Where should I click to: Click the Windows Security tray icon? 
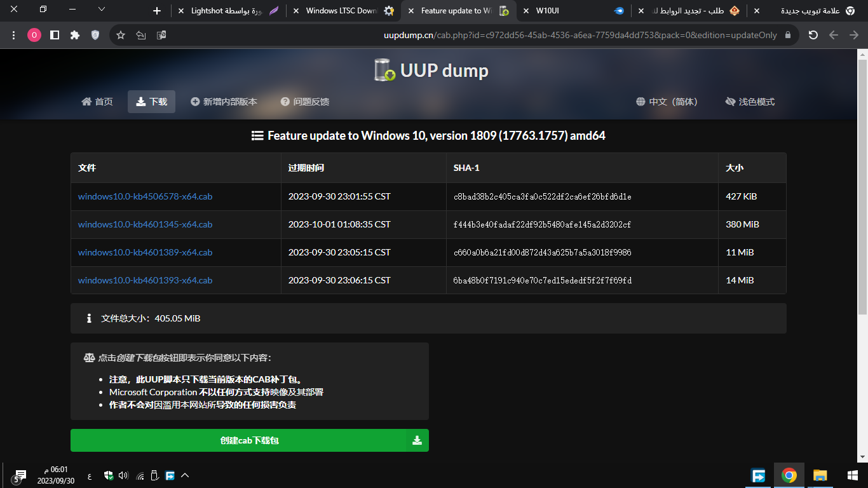pyautogui.click(x=109, y=475)
